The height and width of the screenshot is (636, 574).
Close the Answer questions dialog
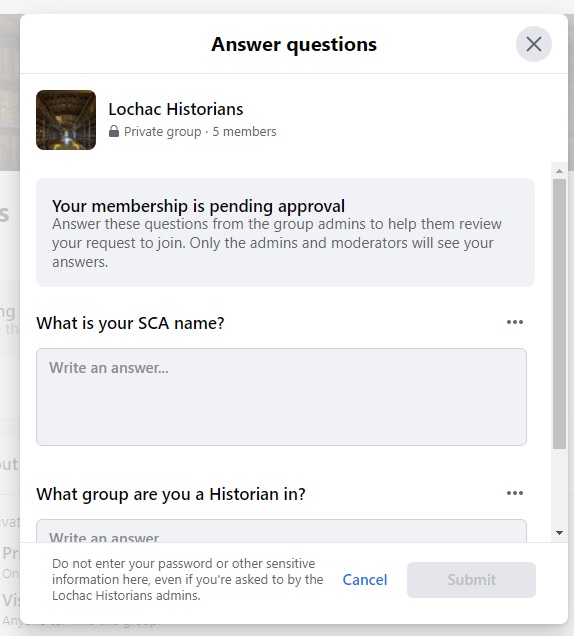pos(533,44)
